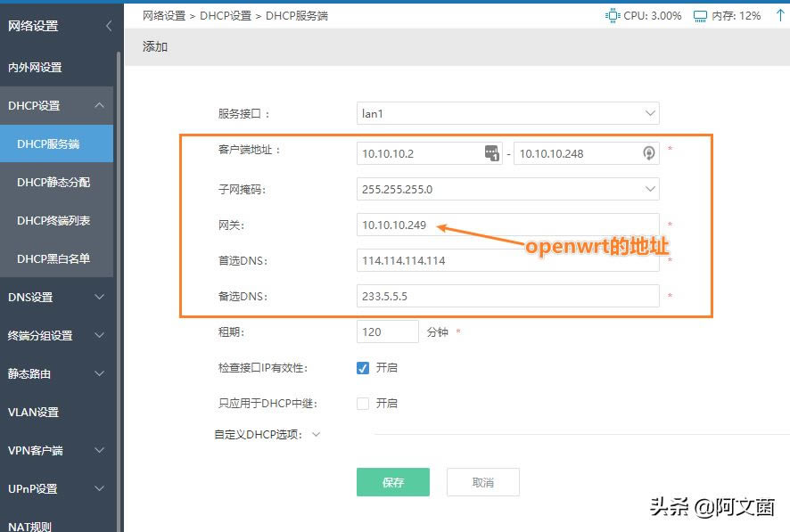Screen dimensions: 790x532
Task: Click the 租期 lease time input field
Action: click(388, 331)
